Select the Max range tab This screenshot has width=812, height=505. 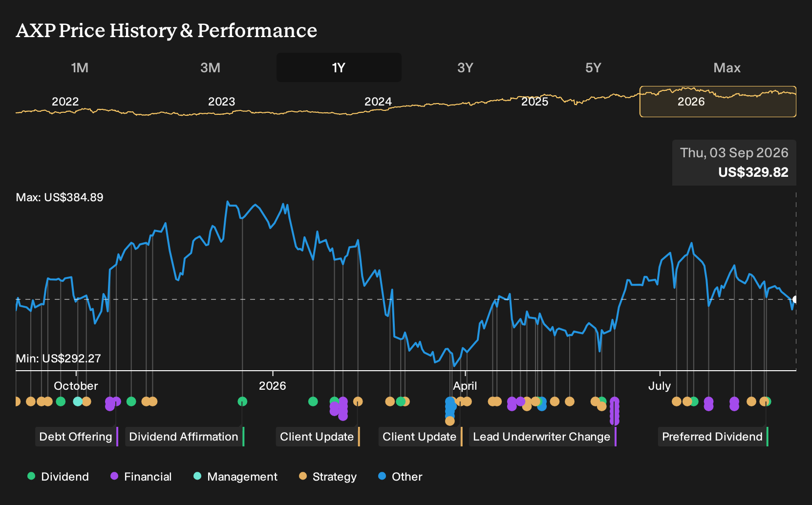pos(727,67)
